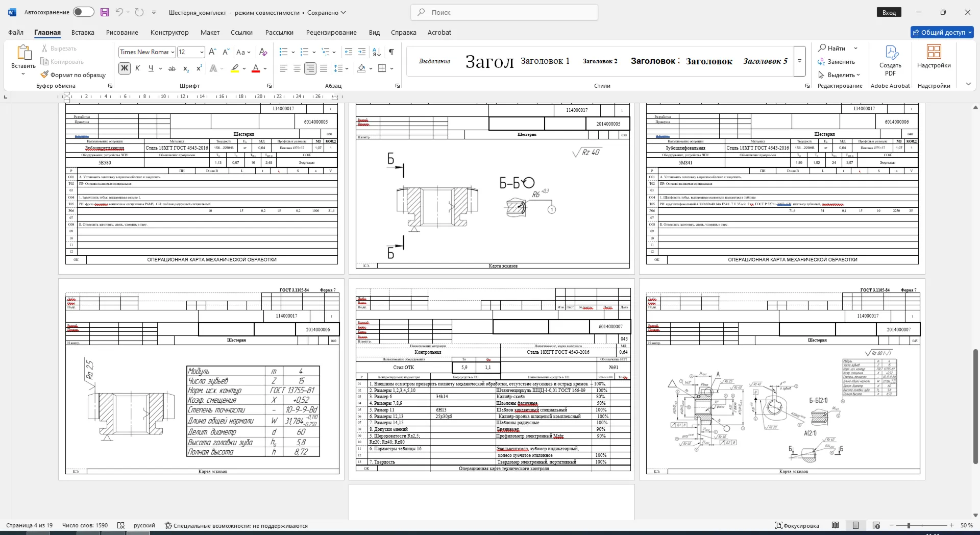Click the center alignment icon
980x535 pixels.
click(x=297, y=68)
